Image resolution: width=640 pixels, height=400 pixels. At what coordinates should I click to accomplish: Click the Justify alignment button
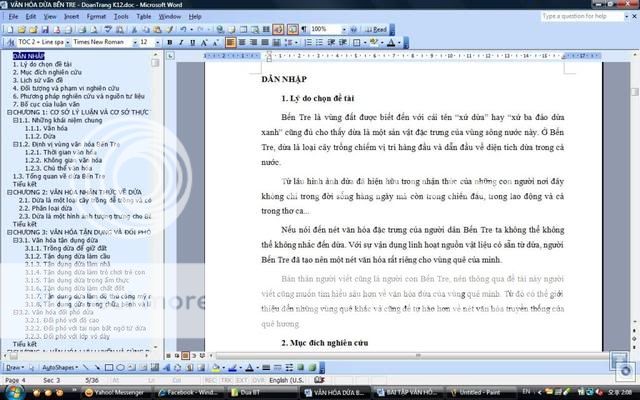pyautogui.click(x=262, y=43)
